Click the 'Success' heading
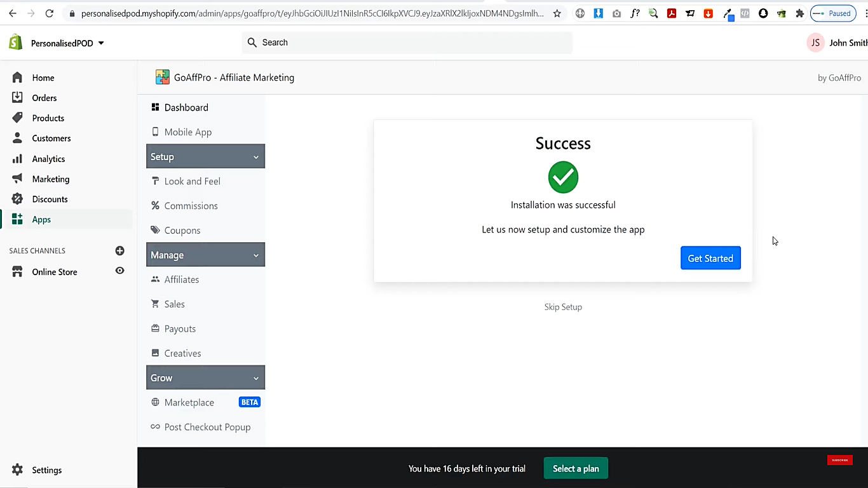 coord(563,144)
